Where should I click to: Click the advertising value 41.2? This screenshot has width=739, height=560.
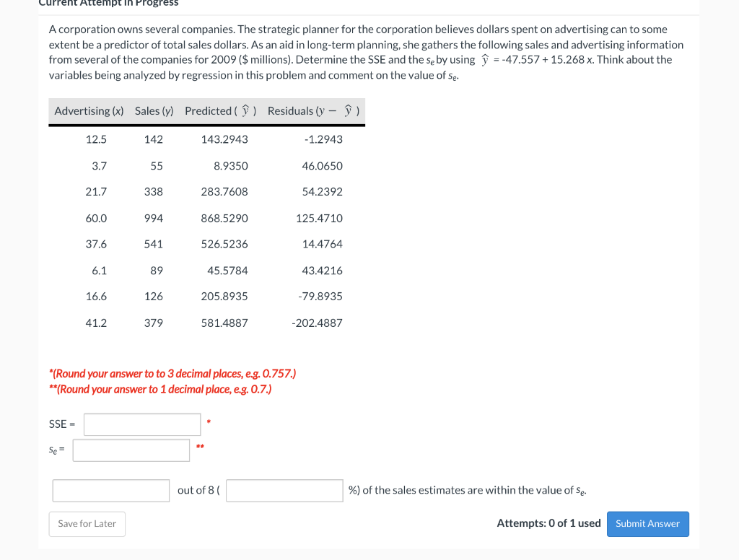point(96,323)
